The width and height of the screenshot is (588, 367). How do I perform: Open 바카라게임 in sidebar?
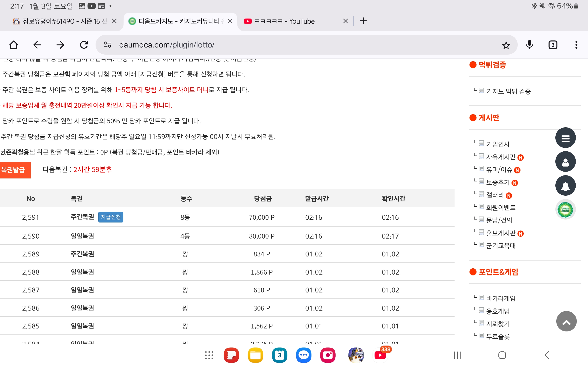click(500, 298)
